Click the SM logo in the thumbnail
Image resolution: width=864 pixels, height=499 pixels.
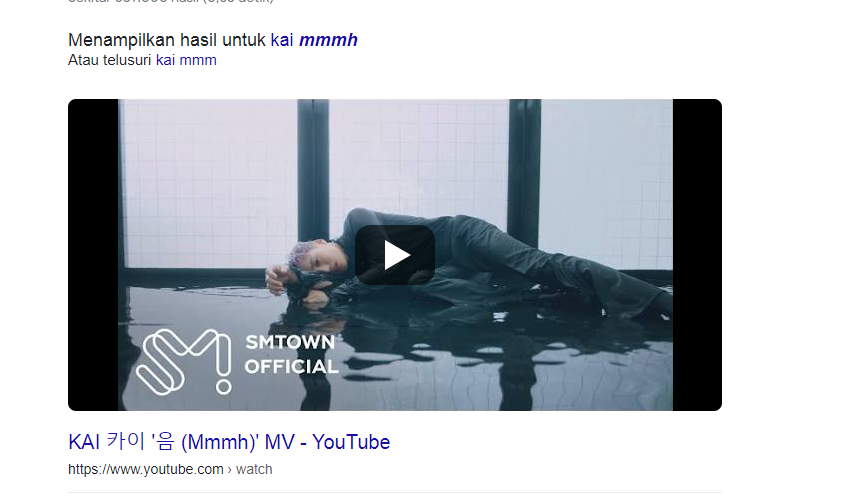(184, 362)
